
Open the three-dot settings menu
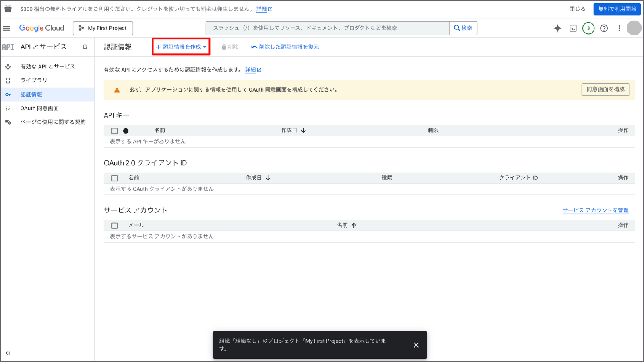click(x=619, y=28)
